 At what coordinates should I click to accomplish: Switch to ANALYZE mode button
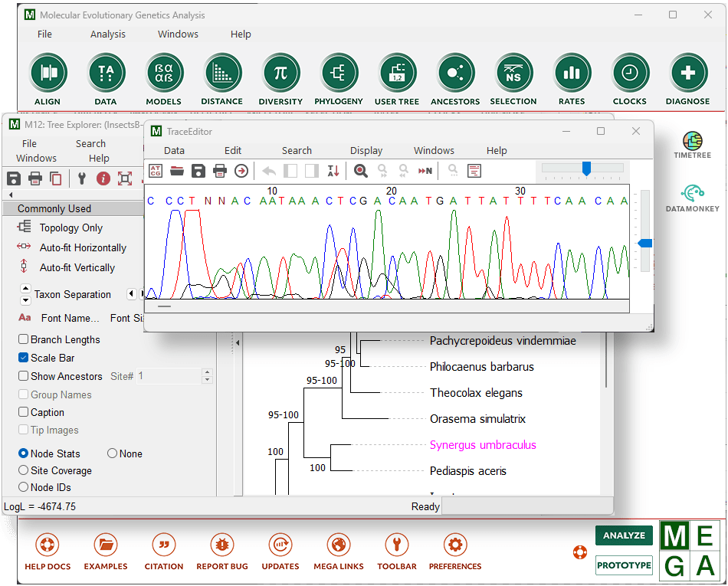tap(624, 535)
